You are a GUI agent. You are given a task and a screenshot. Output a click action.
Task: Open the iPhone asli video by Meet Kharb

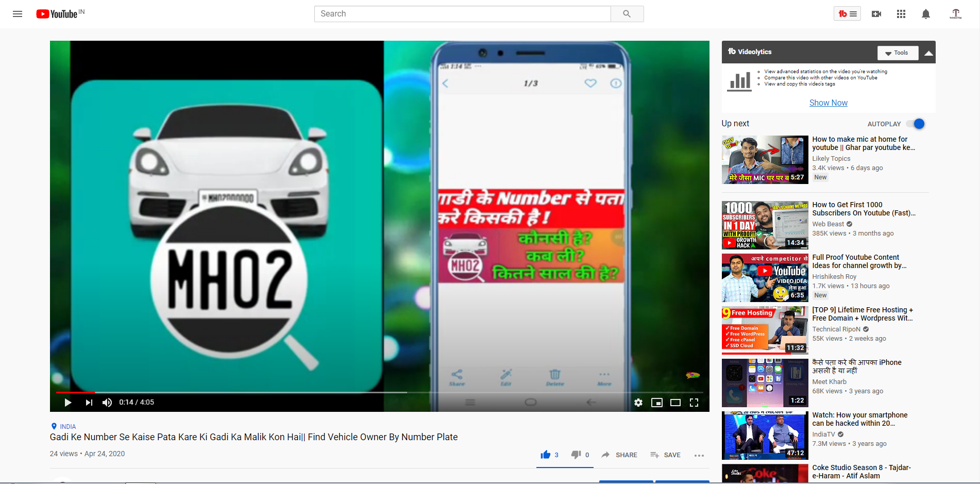(765, 383)
